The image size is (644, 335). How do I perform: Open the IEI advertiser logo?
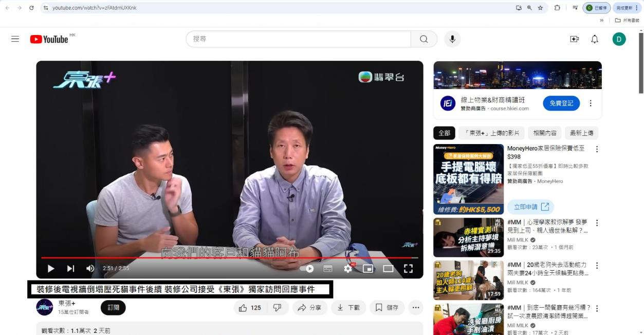coord(448,103)
